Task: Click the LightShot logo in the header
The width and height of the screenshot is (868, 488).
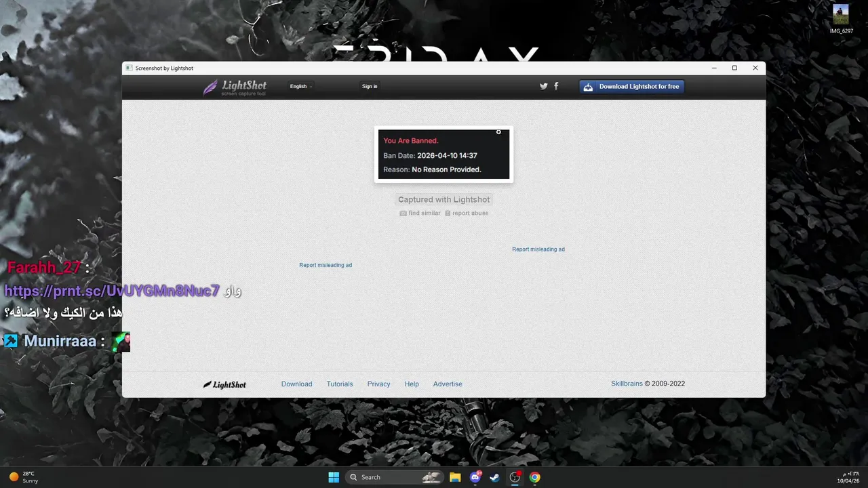Action: [235, 87]
